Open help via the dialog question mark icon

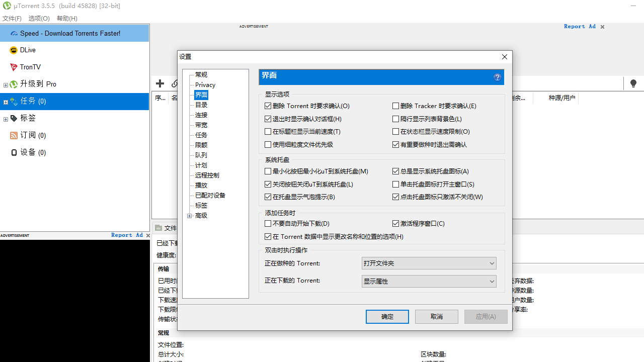click(497, 77)
